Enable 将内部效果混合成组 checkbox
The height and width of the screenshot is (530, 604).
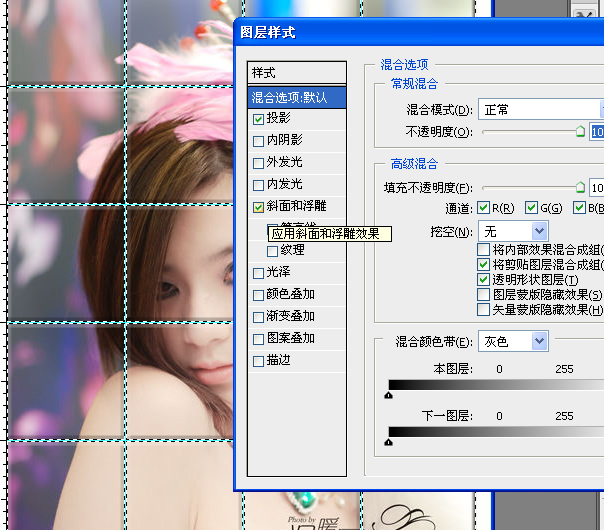click(483, 249)
